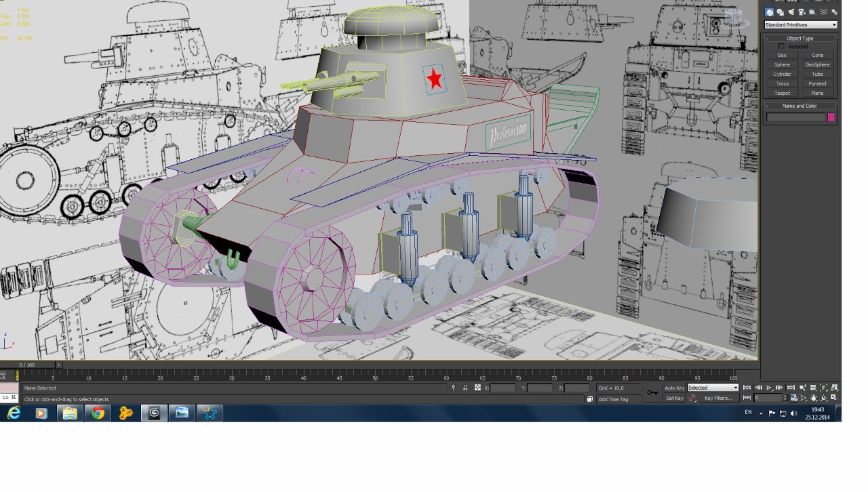Select the Geometry category icon
868x492 pixels.
coord(770,12)
